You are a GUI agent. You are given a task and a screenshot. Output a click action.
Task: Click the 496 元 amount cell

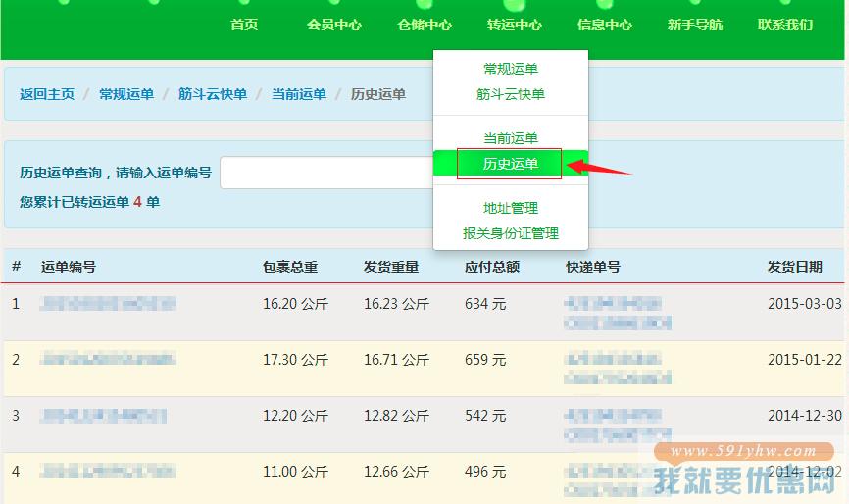coord(485,472)
